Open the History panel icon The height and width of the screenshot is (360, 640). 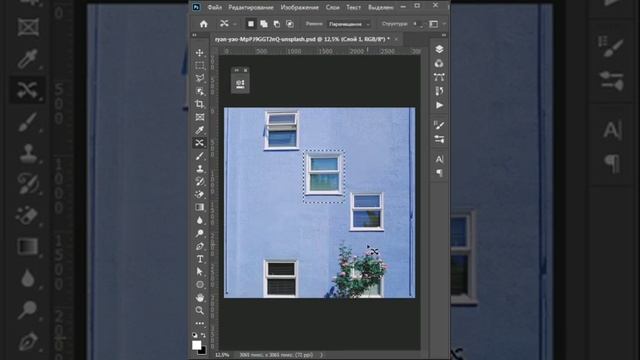(439, 91)
